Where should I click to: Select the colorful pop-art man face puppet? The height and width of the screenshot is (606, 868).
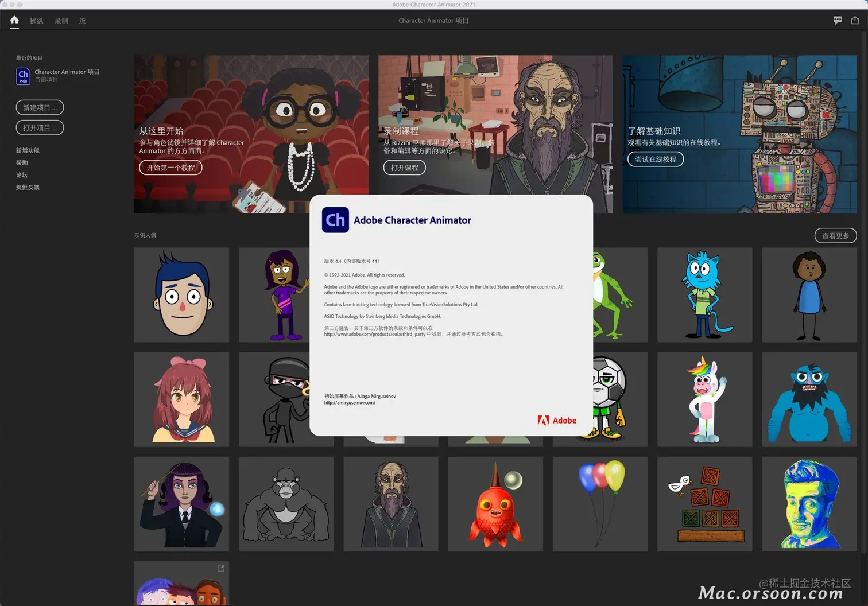pyautogui.click(x=809, y=504)
